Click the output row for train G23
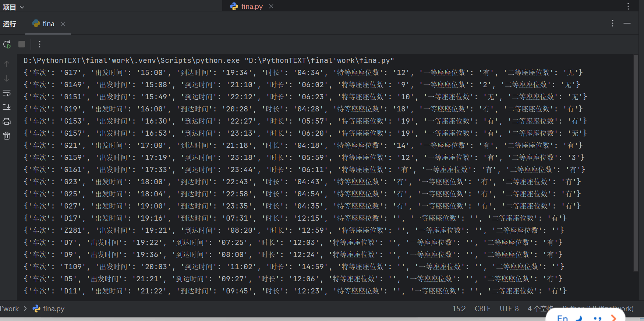Screen dimensions: 644x321 (x=302, y=182)
